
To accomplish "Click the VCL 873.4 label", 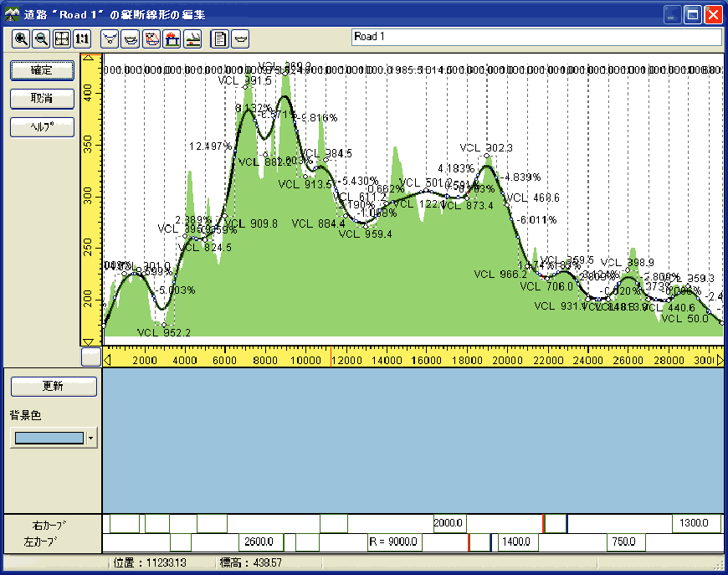I will click(468, 205).
